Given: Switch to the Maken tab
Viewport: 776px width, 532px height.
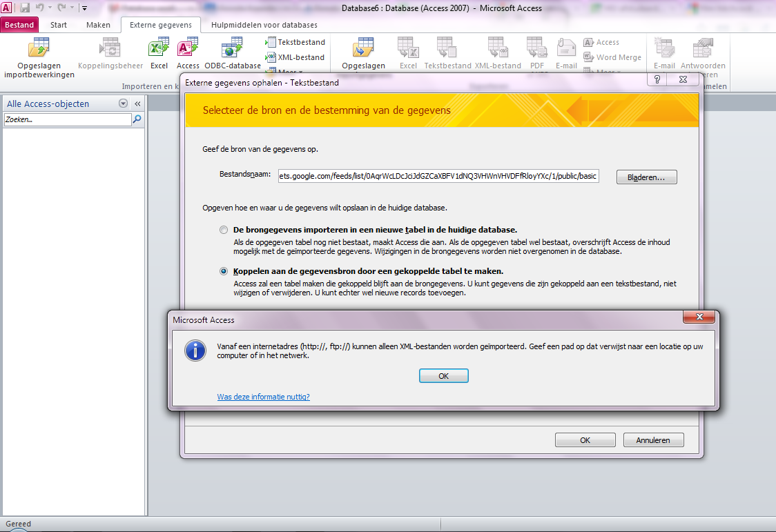Looking at the screenshot, I should pyautogui.click(x=98, y=25).
